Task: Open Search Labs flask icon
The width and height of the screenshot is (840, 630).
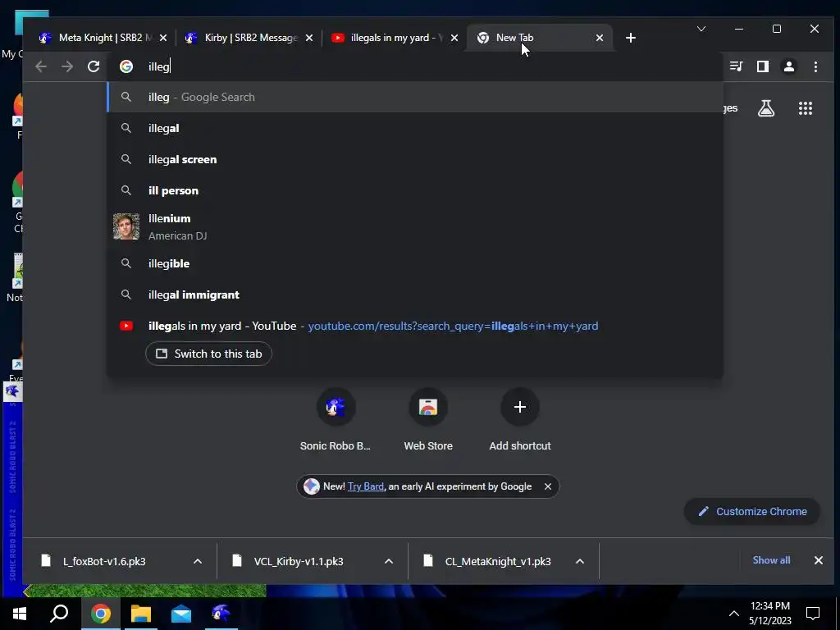Action: pos(766,108)
